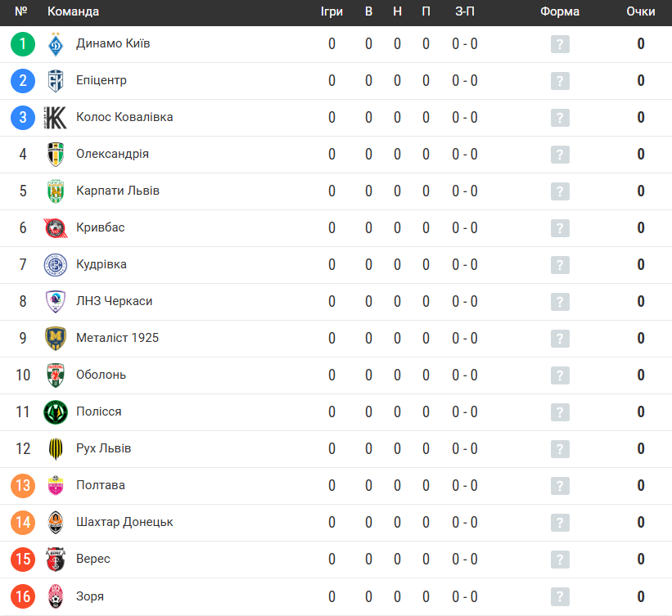The width and height of the screenshot is (672, 616).
Task: Open the Карпати Львів team page
Action: pyautogui.click(x=117, y=191)
